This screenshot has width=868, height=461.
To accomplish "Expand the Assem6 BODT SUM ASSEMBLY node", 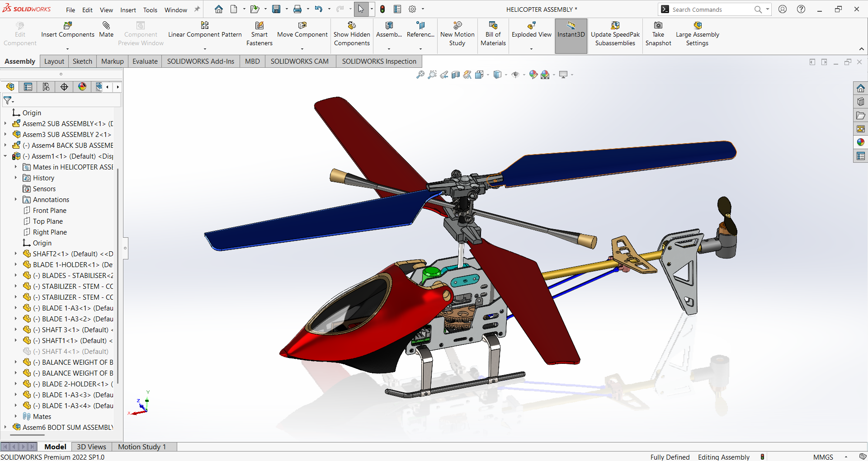I will pyautogui.click(x=5, y=427).
